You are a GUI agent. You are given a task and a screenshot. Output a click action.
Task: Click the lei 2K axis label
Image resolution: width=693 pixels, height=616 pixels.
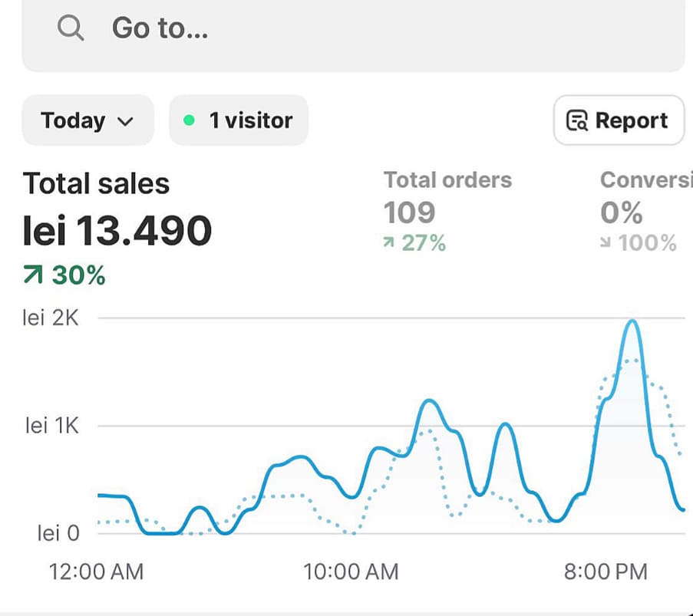pos(51,318)
